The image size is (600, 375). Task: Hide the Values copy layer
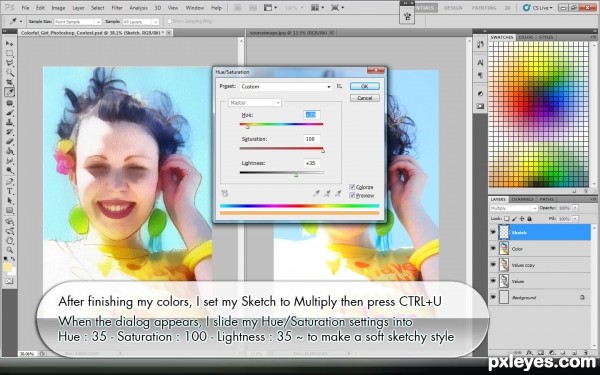pyautogui.click(x=493, y=265)
